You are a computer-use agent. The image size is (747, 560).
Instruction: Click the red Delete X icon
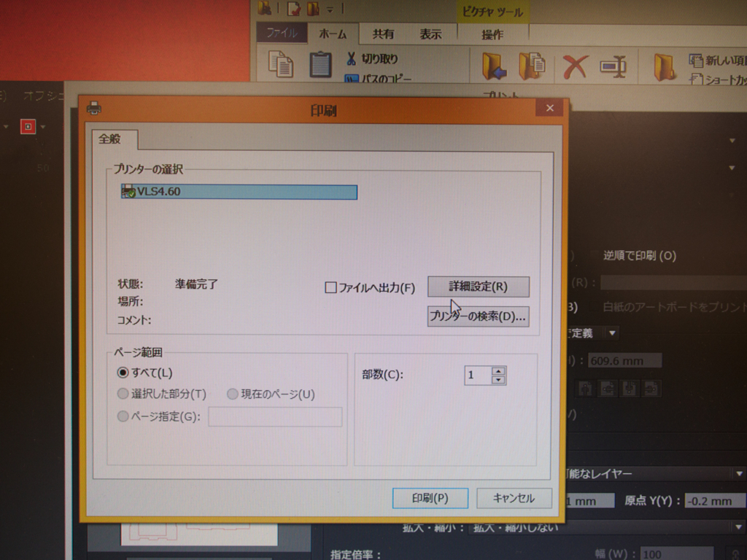click(x=575, y=66)
